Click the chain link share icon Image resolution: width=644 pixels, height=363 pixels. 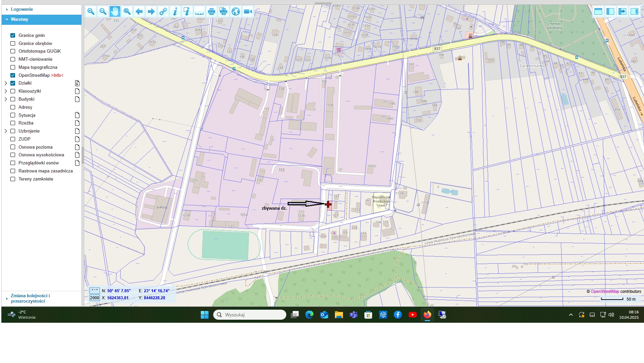[x=163, y=11]
